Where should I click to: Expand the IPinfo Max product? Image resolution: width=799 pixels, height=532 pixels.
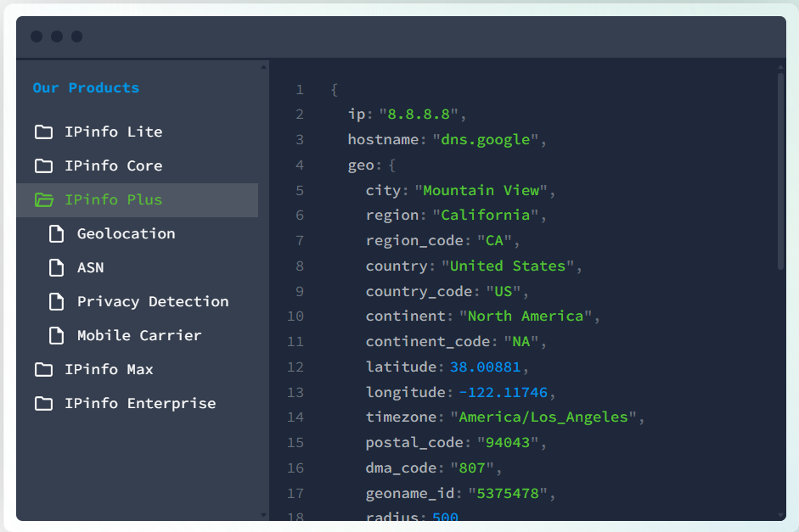109,370
